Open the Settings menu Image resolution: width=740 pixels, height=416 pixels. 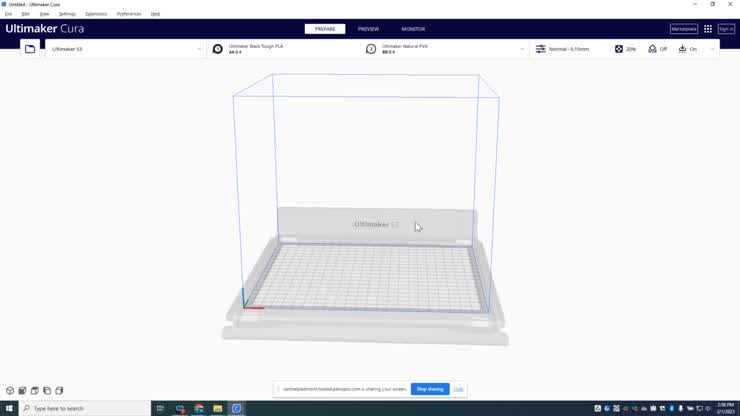click(x=67, y=14)
